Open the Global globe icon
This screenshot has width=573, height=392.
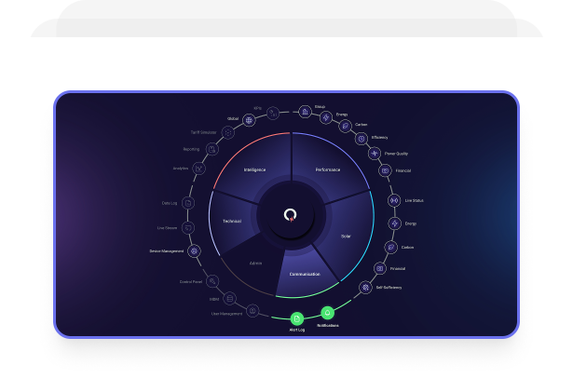(x=249, y=119)
